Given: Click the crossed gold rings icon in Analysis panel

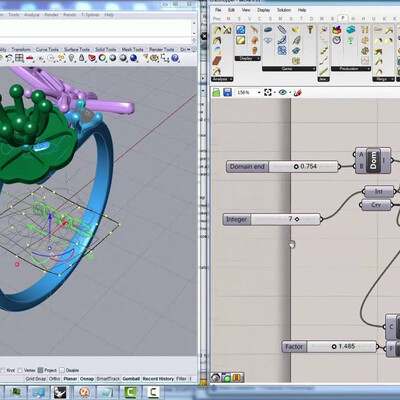Looking at the screenshot, I should 227,30.
